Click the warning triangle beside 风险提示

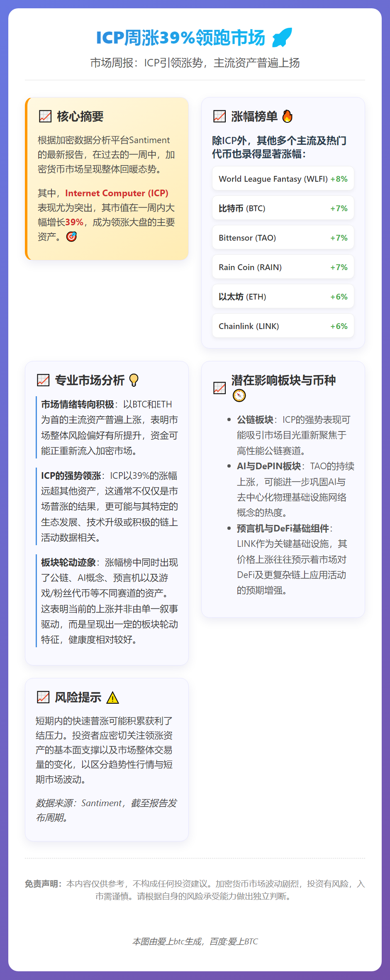(x=112, y=697)
